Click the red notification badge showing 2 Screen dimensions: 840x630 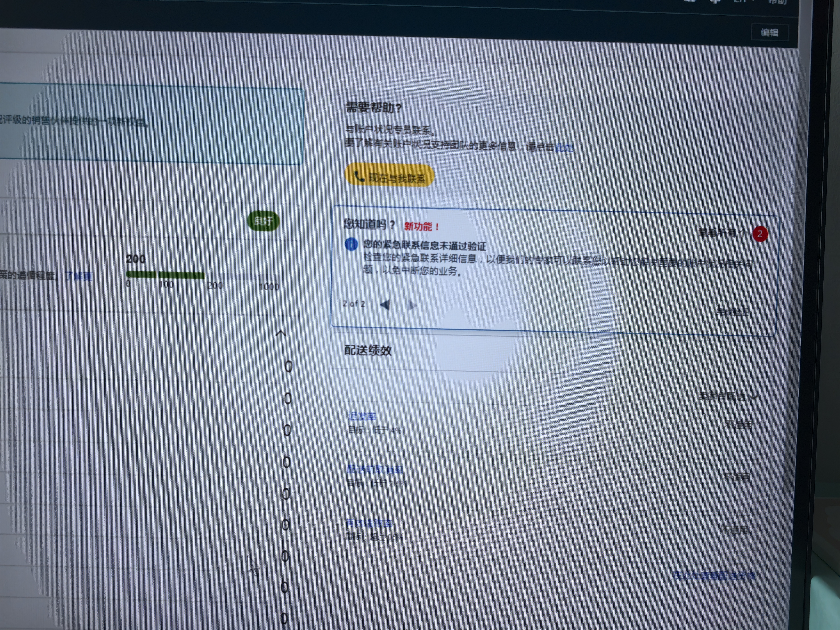coord(760,234)
